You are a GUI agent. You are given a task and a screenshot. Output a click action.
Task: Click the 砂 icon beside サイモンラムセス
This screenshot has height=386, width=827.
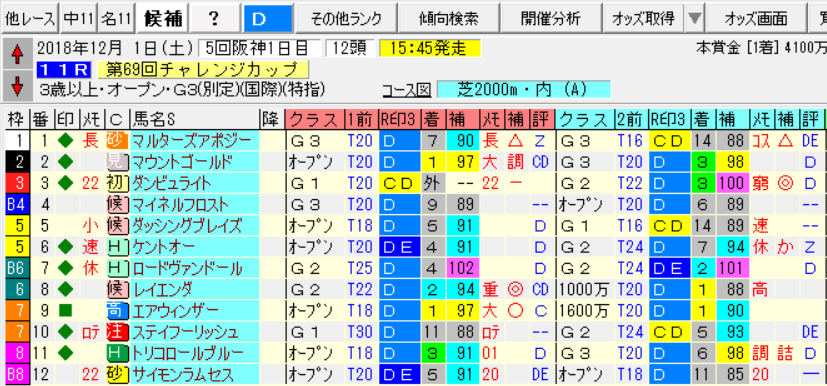(118, 375)
